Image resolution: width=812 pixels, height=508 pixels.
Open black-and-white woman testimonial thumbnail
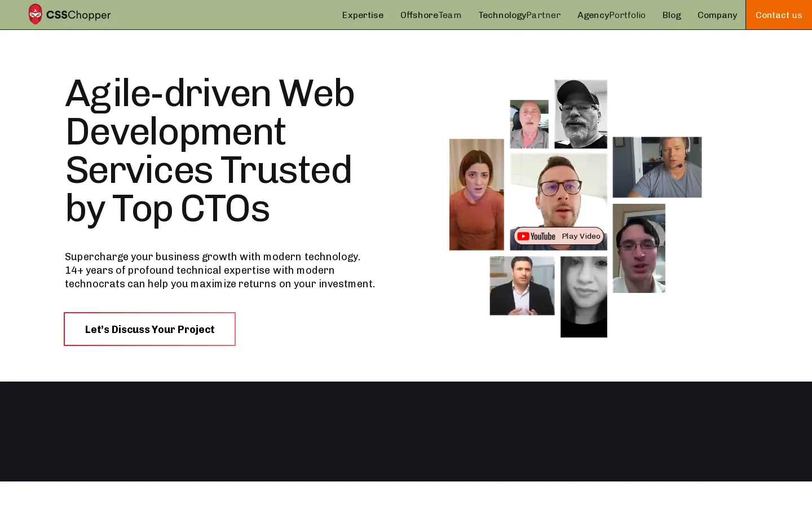click(x=584, y=297)
